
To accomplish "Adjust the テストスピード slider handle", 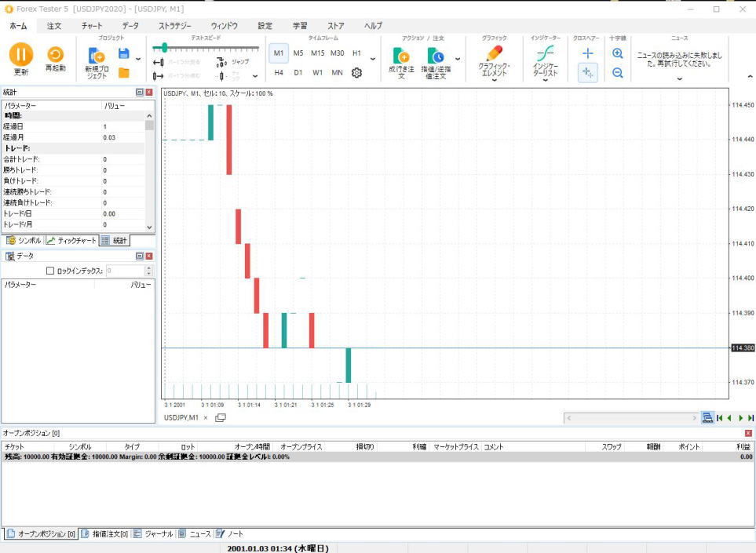I will tap(164, 48).
